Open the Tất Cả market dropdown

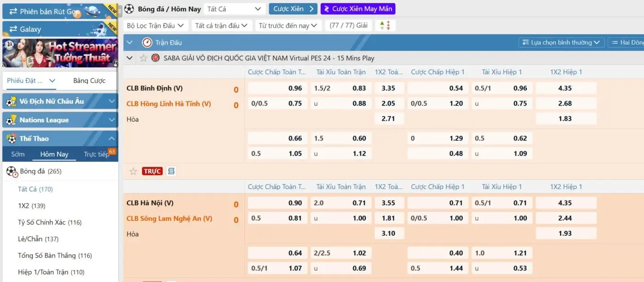point(235,9)
